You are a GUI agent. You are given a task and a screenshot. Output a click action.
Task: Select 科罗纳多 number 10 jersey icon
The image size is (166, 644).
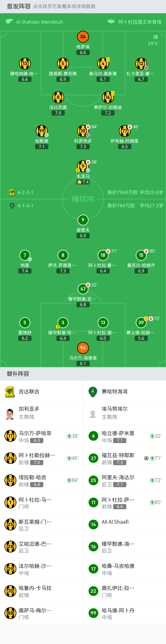(x=83, y=131)
